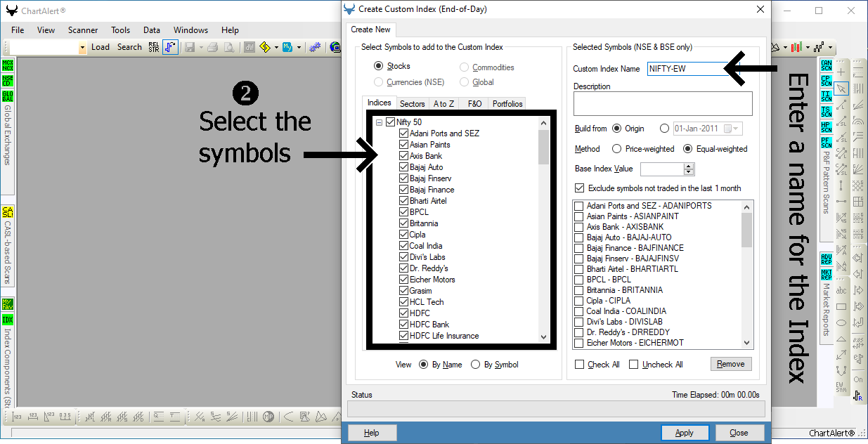Click the selected symbols list scrollbar

point(747,274)
